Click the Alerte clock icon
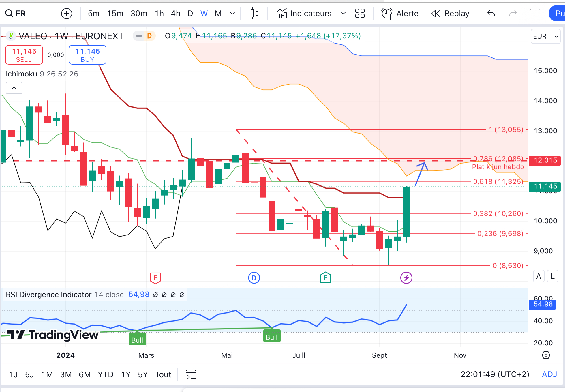The width and height of the screenshot is (565, 392). click(x=387, y=13)
